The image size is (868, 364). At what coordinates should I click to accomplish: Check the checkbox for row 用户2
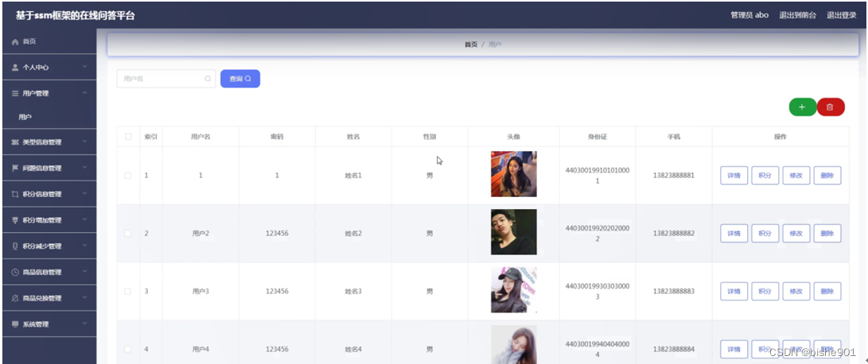coord(128,234)
